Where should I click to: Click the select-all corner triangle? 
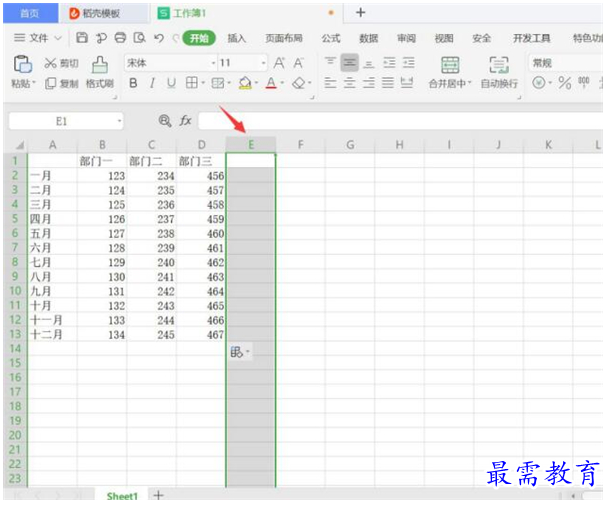[x=19, y=145]
